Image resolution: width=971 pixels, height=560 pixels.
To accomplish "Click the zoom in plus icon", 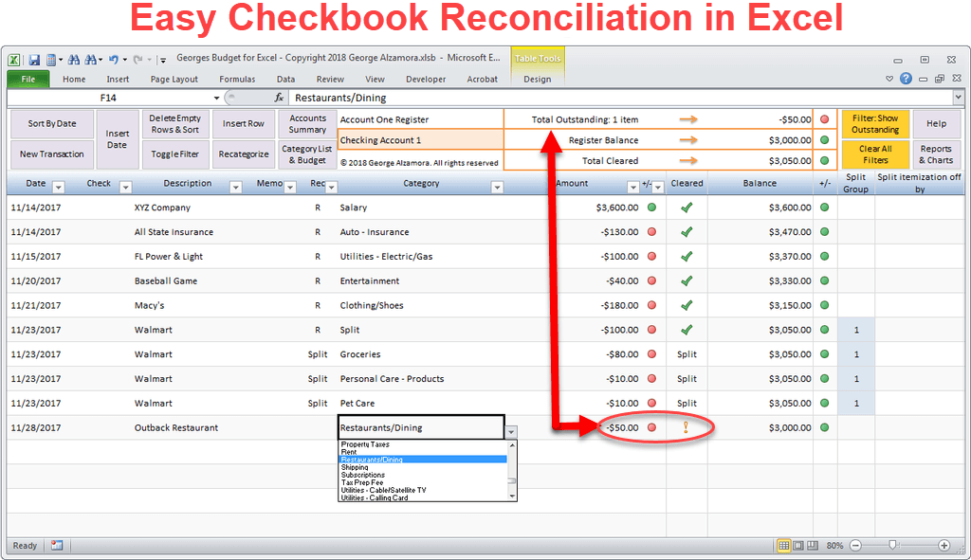I will coord(944,546).
